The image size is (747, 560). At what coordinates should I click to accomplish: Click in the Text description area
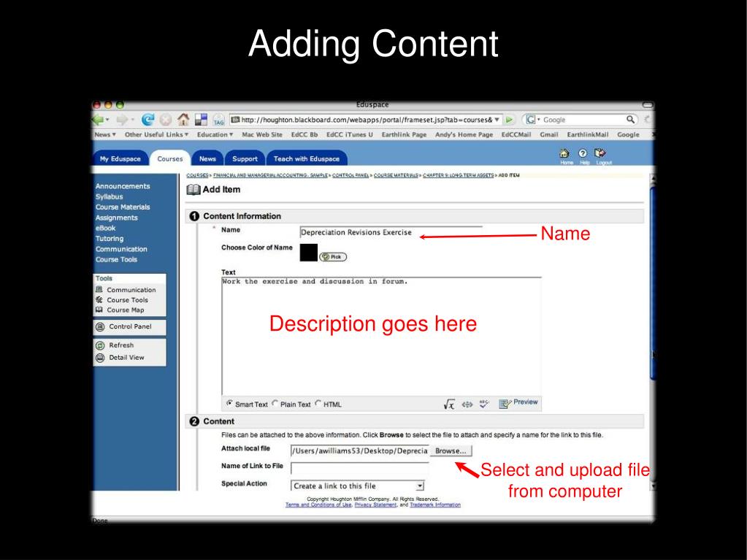pyautogui.click(x=381, y=336)
